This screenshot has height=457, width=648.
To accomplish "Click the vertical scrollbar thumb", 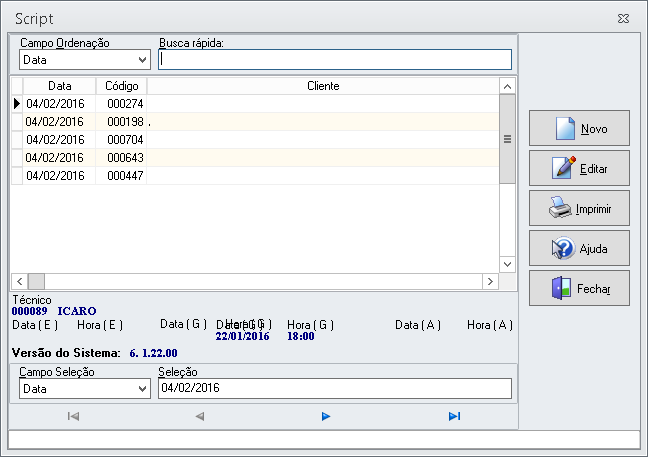I will pos(507,139).
